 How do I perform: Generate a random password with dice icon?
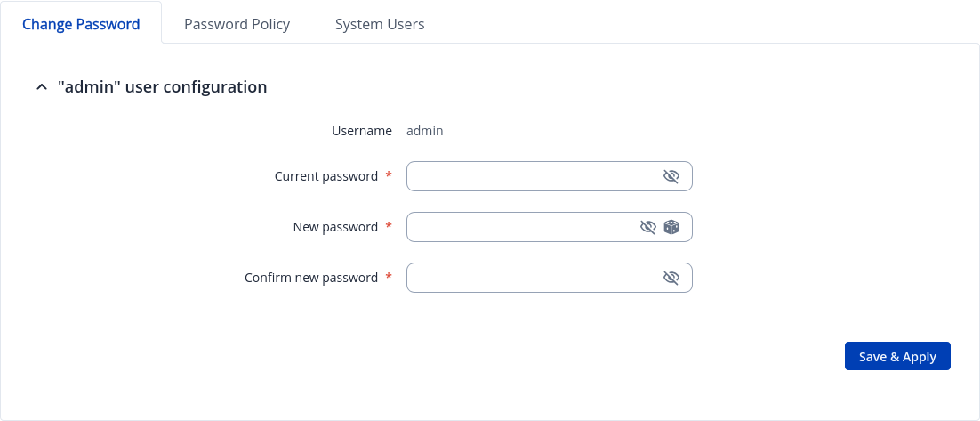click(671, 227)
